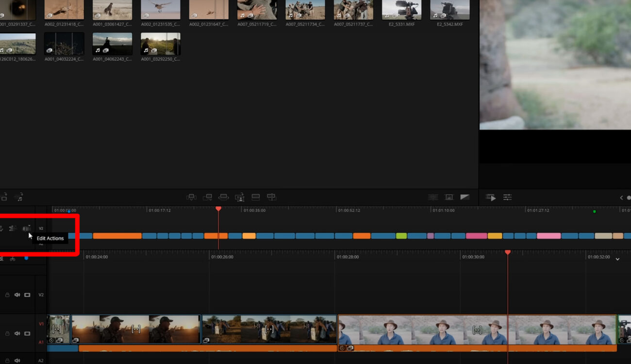Select media clip A007_05211719_C thumbnail
631x364 pixels.
coord(257,10)
